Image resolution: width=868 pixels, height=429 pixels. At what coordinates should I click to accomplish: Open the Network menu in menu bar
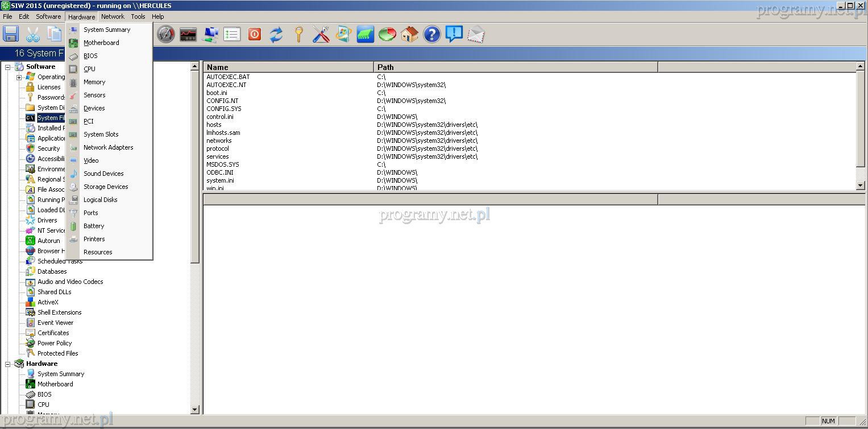pos(113,16)
